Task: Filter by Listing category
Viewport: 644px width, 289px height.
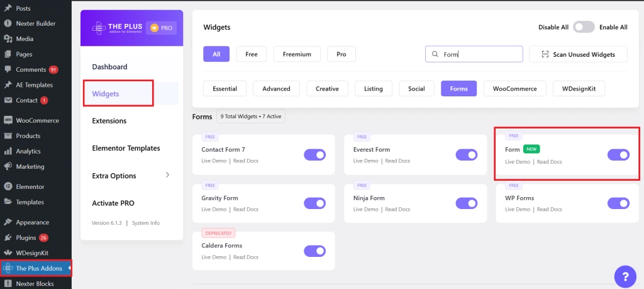Action: (x=374, y=88)
